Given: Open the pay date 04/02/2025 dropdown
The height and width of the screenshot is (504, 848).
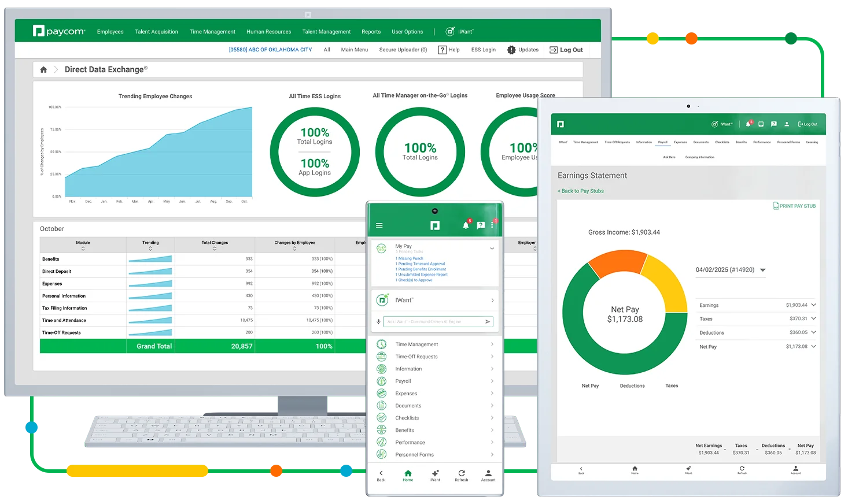Looking at the screenshot, I should (762, 270).
